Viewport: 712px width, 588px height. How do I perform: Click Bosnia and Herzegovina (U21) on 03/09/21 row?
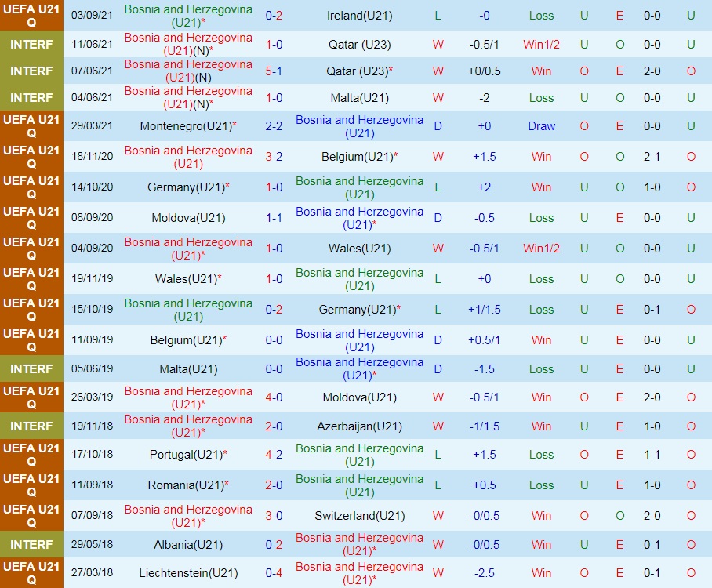tap(188, 16)
